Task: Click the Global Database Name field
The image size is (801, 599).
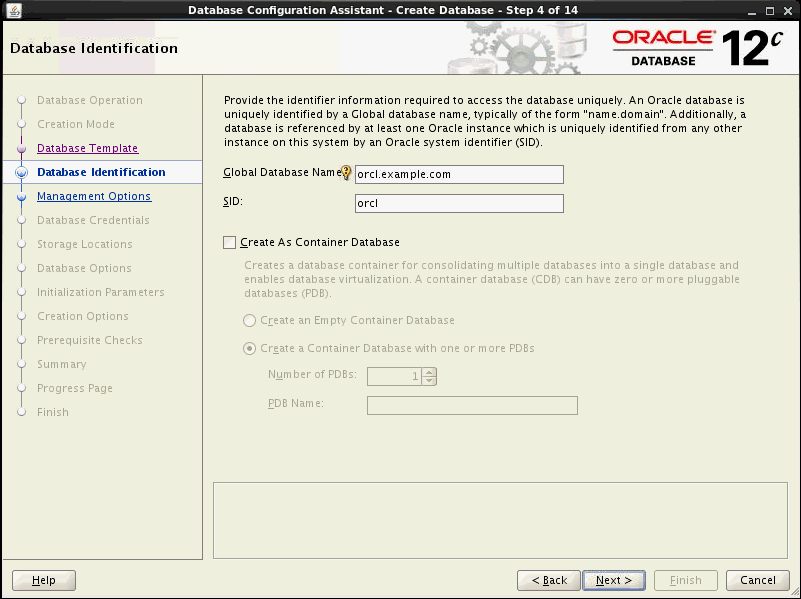Action: pos(459,174)
